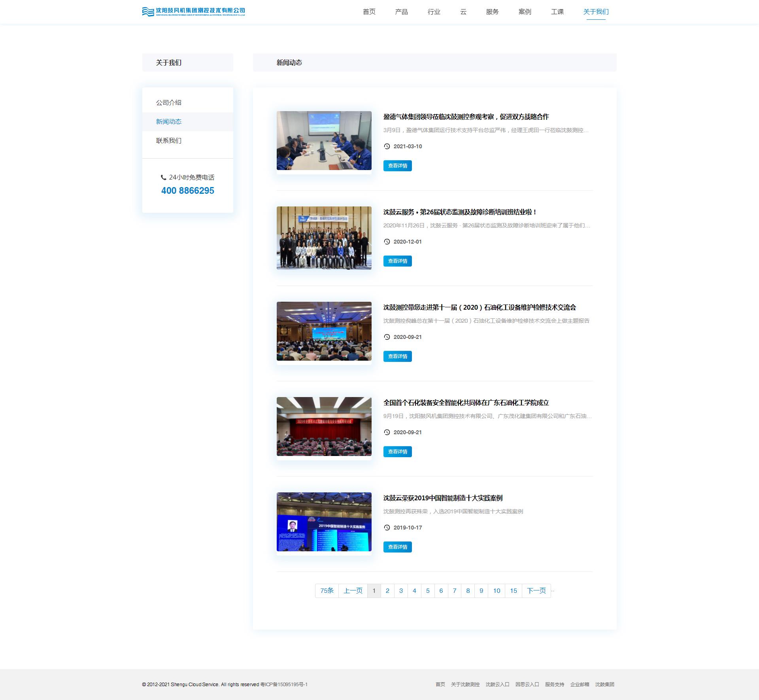Image resolution: width=759 pixels, height=700 pixels.
Task: Open 服务 in the top navigation
Action: click(x=493, y=12)
